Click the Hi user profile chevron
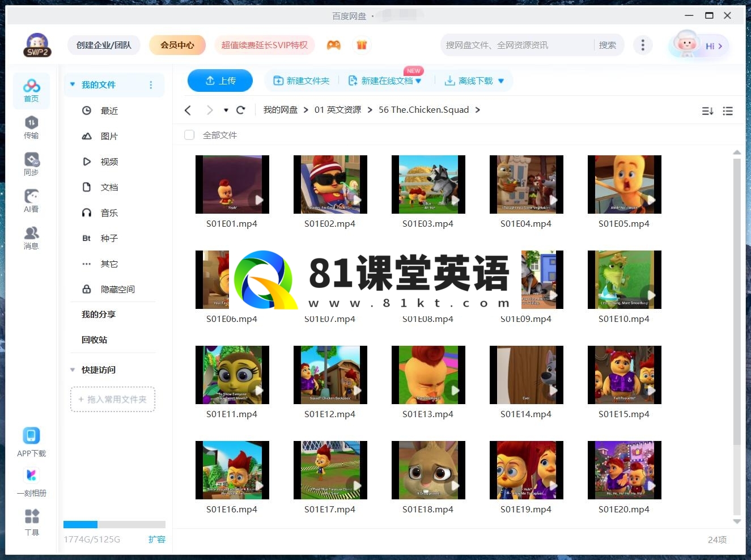The width and height of the screenshot is (751, 560). coord(720,46)
